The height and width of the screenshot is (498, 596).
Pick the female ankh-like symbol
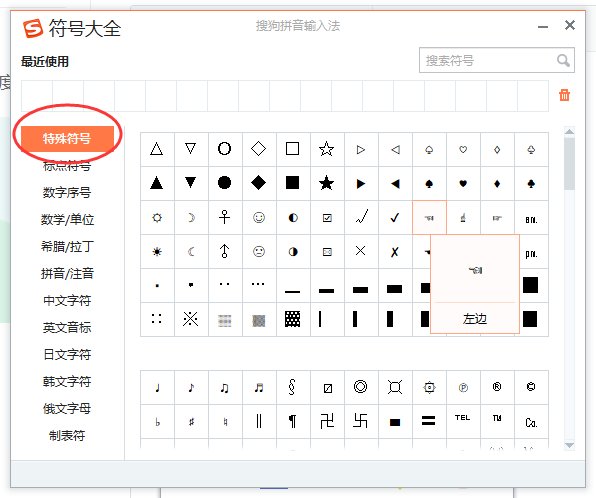point(225,217)
